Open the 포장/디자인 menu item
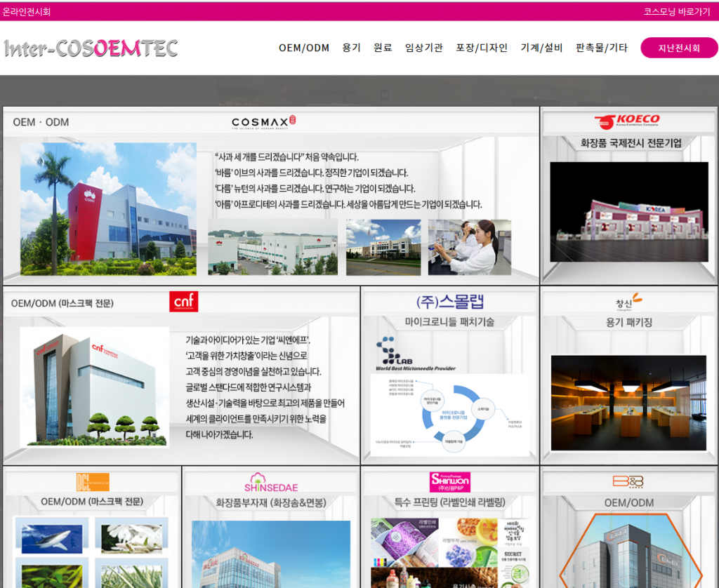Screen dimensions: 719x588 (x=482, y=48)
